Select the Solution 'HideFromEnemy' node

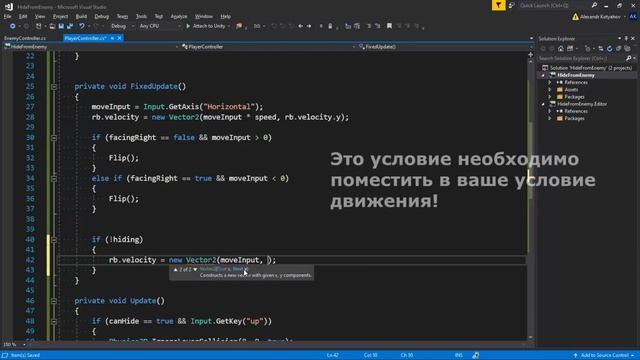pos(587,68)
